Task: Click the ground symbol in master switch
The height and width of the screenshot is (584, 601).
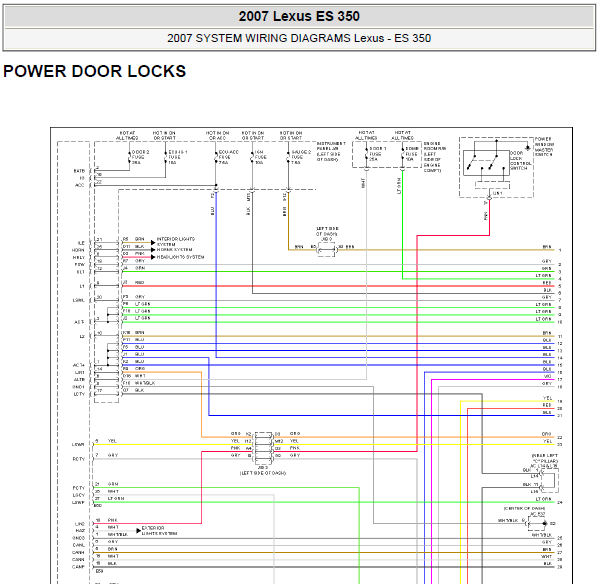Action: click(x=528, y=148)
